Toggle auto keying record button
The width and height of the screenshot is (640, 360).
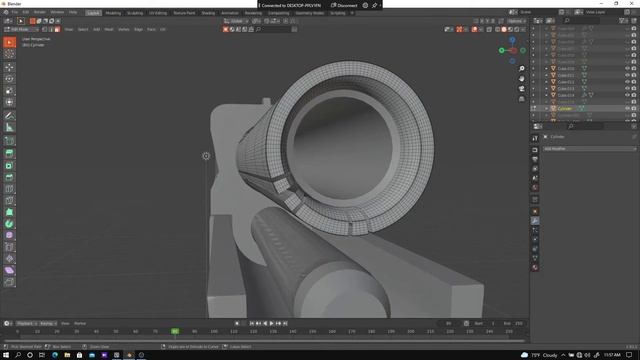point(237,323)
